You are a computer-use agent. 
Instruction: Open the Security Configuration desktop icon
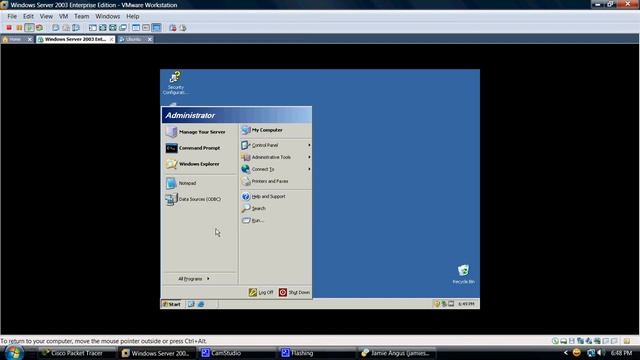tap(175, 83)
